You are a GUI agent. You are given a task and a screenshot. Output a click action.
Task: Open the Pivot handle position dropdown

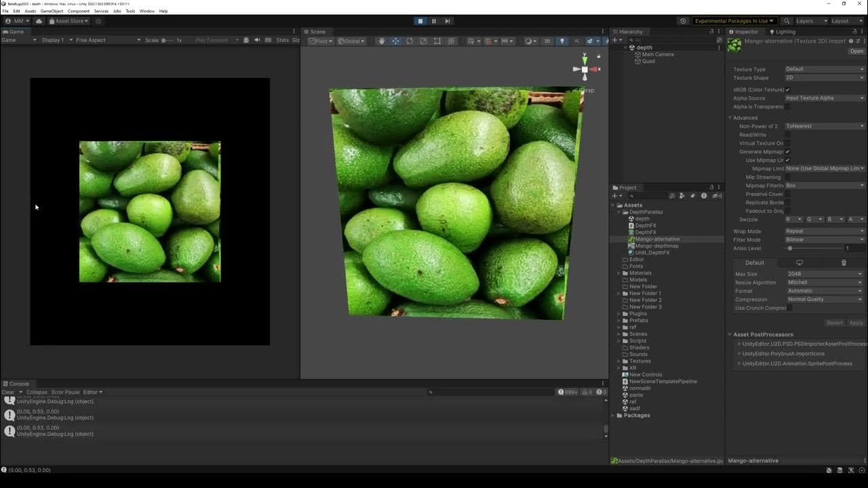click(x=321, y=41)
